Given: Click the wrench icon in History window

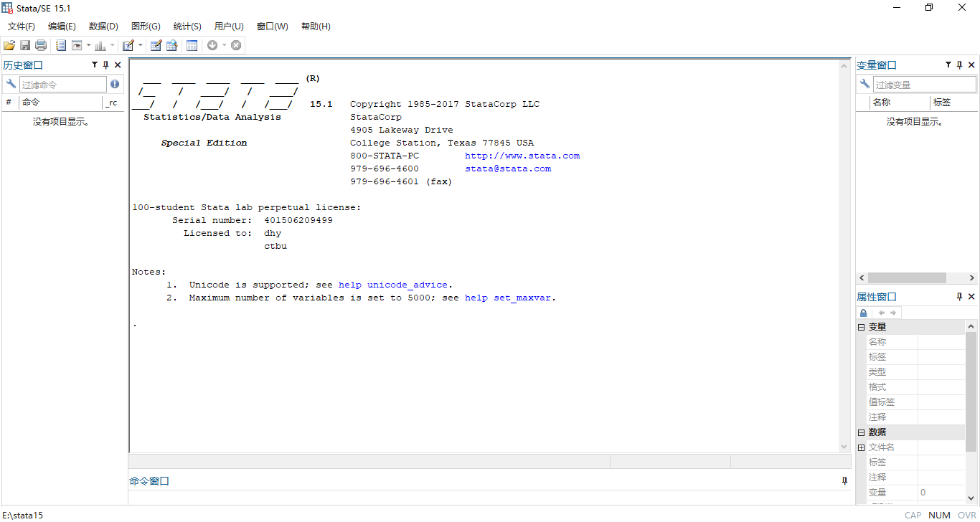Looking at the screenshot, I should [x=11, y=84].
